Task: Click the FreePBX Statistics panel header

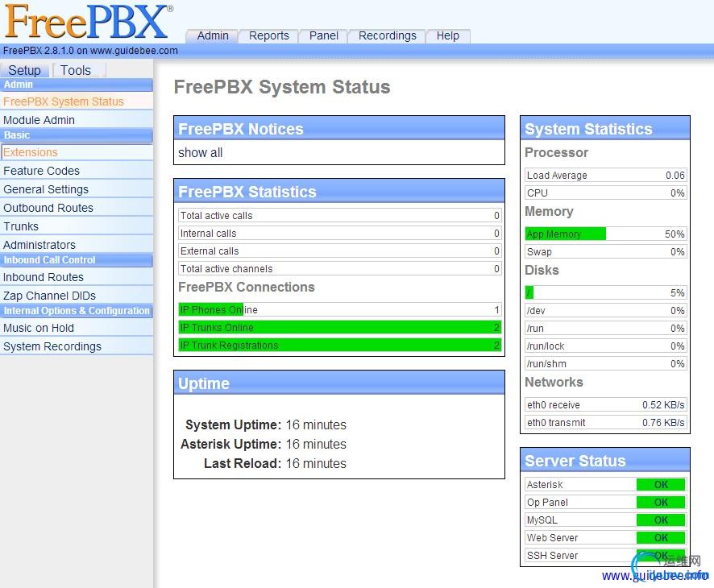Action: point(339,191)
